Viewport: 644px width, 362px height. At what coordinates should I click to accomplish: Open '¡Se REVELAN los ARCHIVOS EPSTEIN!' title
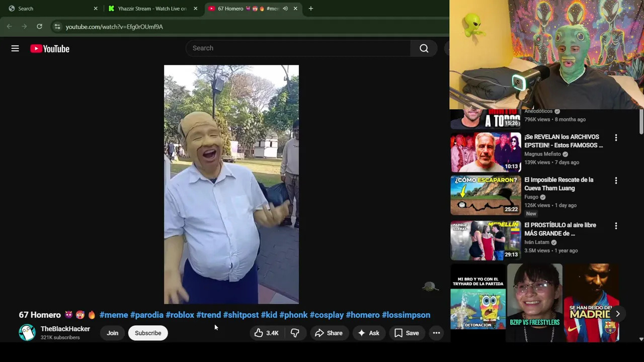pos(563,141)
